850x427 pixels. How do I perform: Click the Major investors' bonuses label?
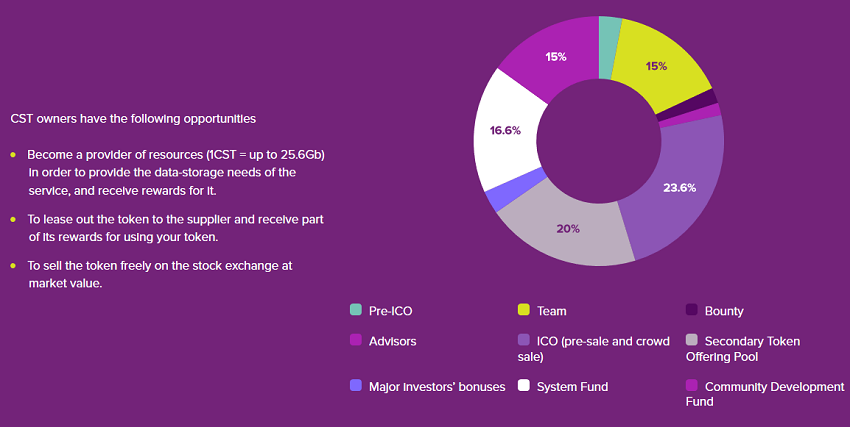tap(437, 386)
